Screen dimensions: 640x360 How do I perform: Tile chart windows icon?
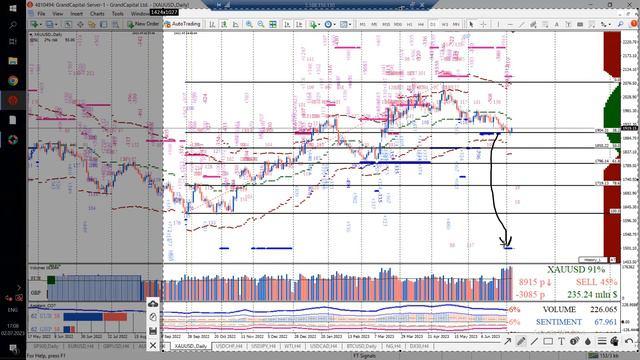pos(273,24)
